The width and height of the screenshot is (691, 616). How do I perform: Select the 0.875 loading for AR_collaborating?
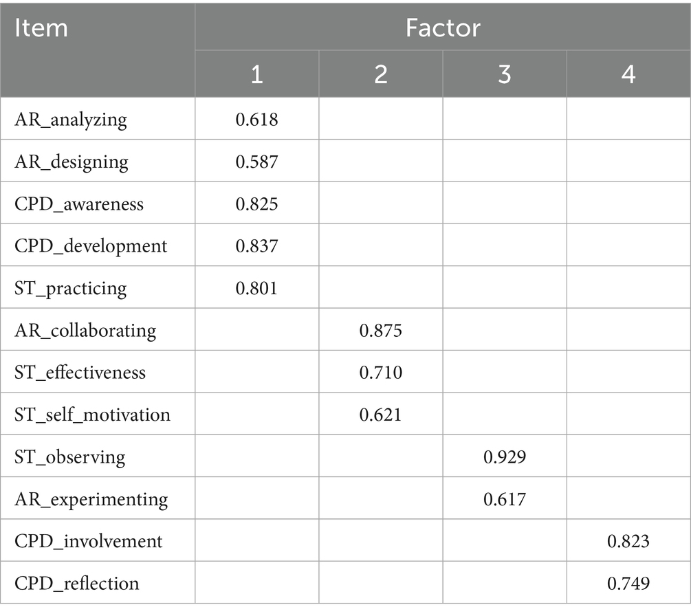point(380,330)
